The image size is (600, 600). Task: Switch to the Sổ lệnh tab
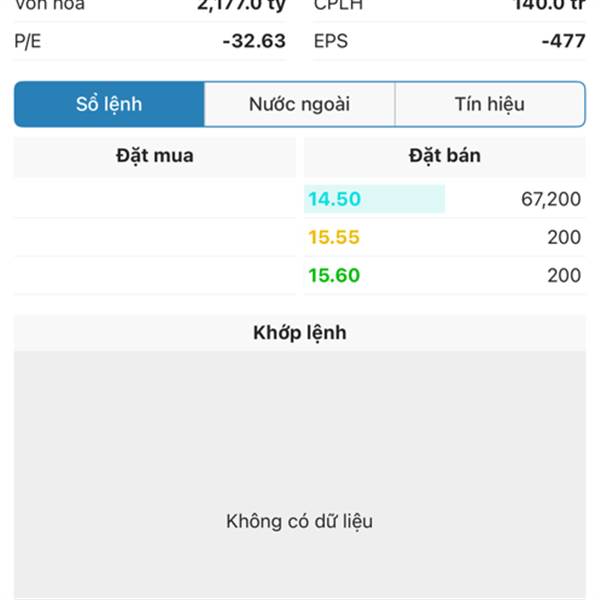pyautogui.click(x=109, y=104)
